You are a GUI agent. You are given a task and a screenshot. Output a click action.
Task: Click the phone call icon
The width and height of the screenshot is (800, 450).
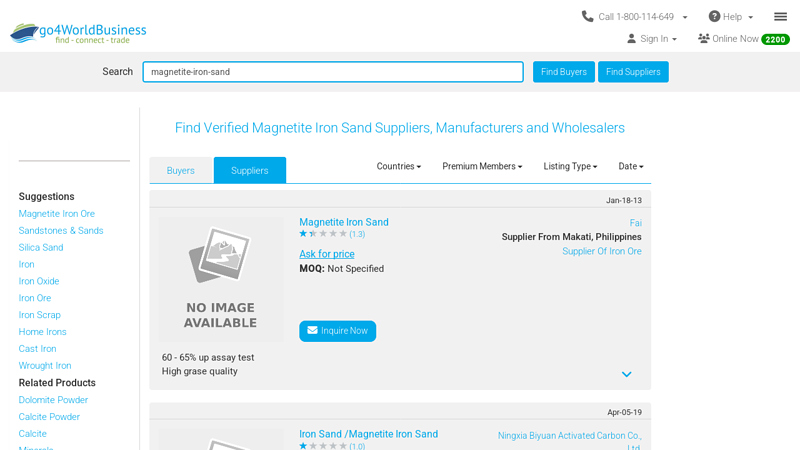click(x=588, y=16)
